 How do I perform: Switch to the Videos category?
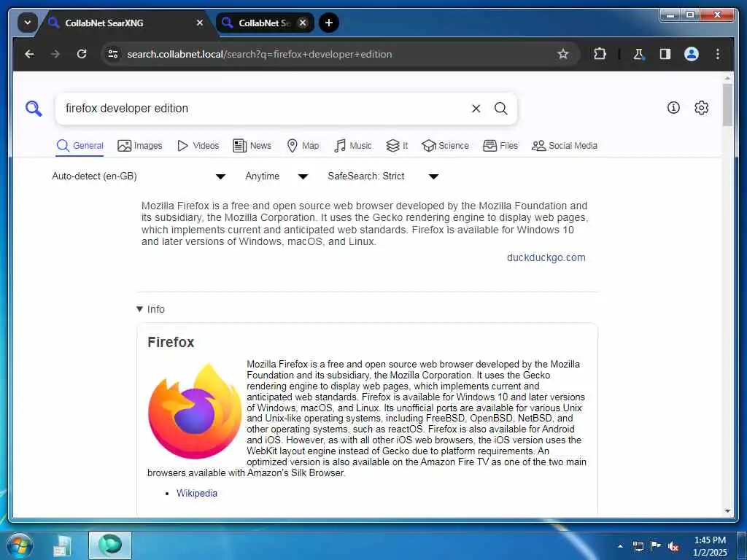(198, 146)
